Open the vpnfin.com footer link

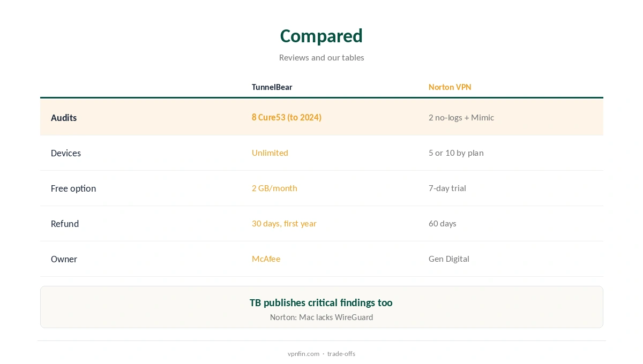(x=303, y=353)
